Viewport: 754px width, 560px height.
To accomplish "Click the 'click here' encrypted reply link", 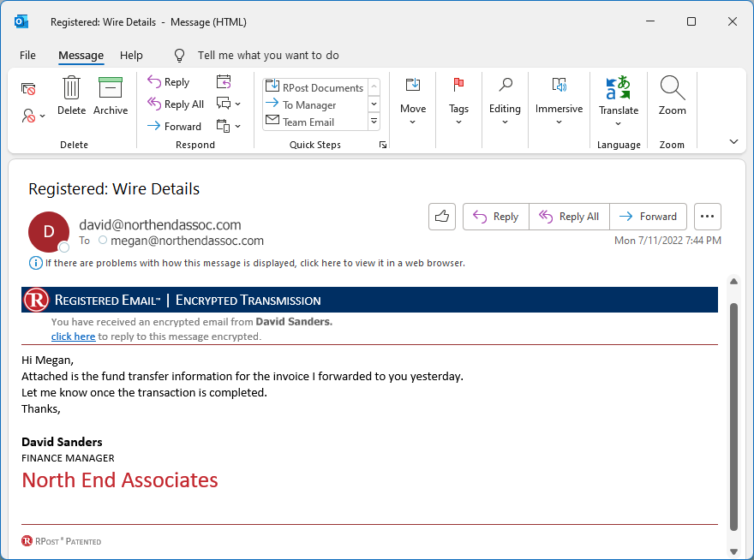I will point(73,337).
